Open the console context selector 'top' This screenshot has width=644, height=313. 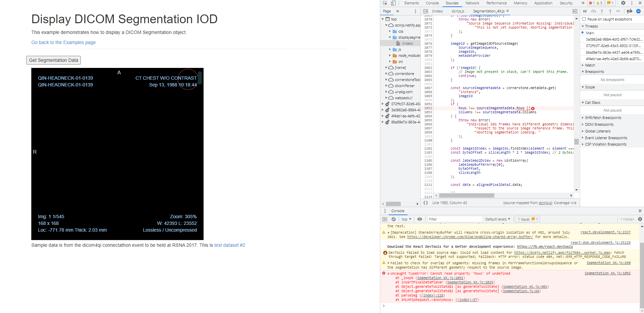[x=406, y=219]
